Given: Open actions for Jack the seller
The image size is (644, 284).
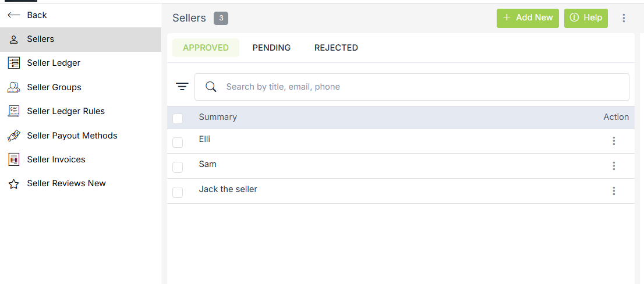Looking at the screenshot, I should [x=614, y=191].
